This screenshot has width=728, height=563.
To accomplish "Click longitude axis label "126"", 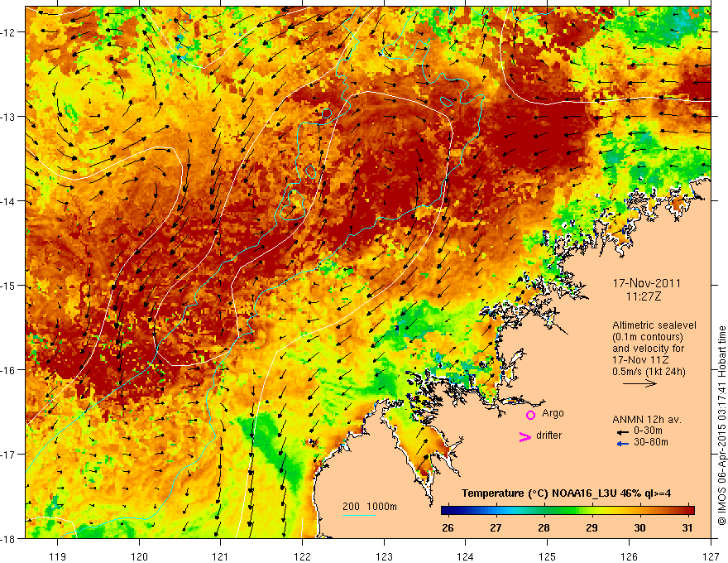I will click(629, 556).
